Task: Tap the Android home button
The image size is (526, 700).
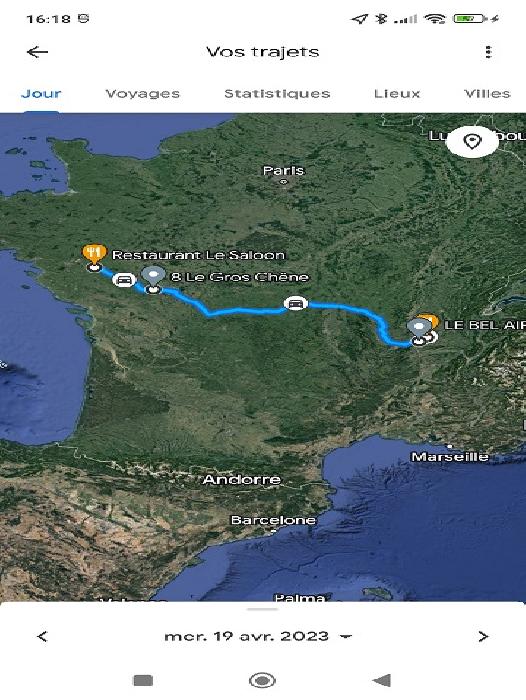Action: (x=262, y=680)
